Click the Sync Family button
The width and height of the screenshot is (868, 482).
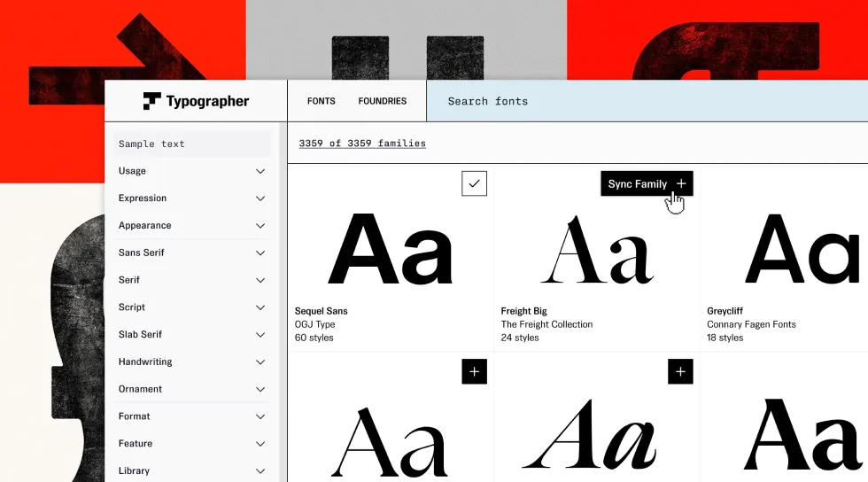pyautogui.click(x=638, y=184)
